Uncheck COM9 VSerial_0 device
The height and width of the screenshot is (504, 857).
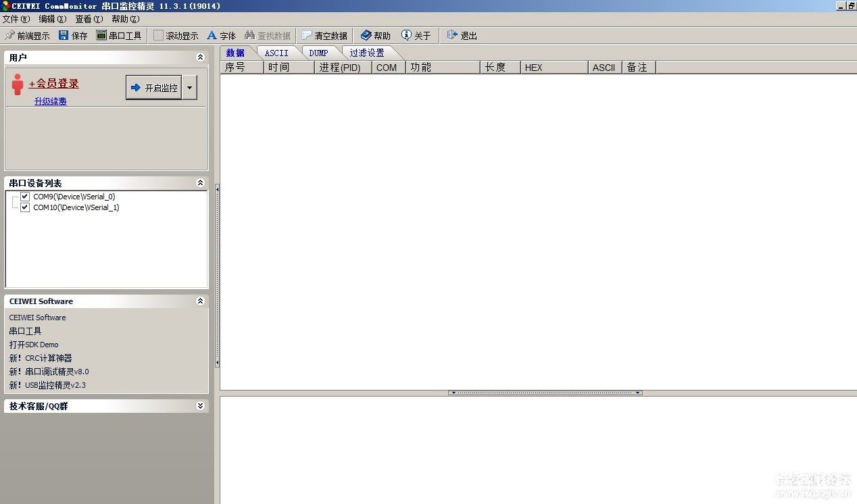pyautogui.click(x=25, y=197)
